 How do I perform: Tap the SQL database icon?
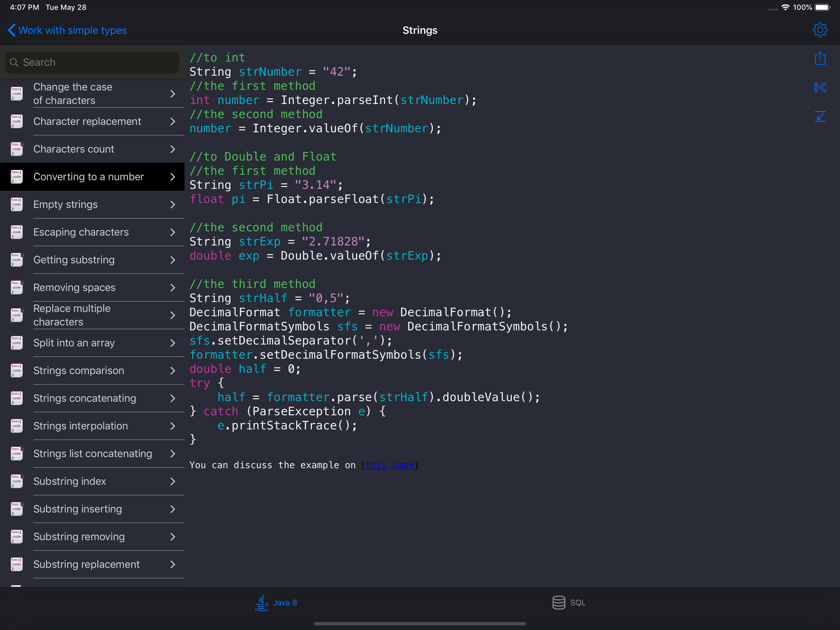tap(559, 603)
